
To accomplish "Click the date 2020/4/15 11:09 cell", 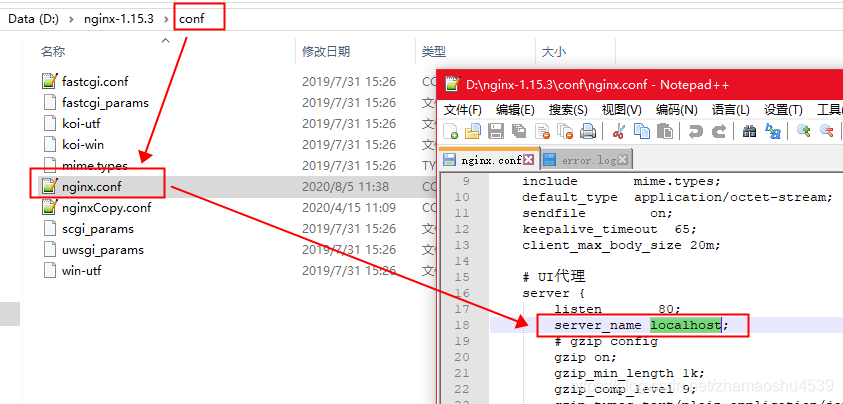I will pos(349,208).
